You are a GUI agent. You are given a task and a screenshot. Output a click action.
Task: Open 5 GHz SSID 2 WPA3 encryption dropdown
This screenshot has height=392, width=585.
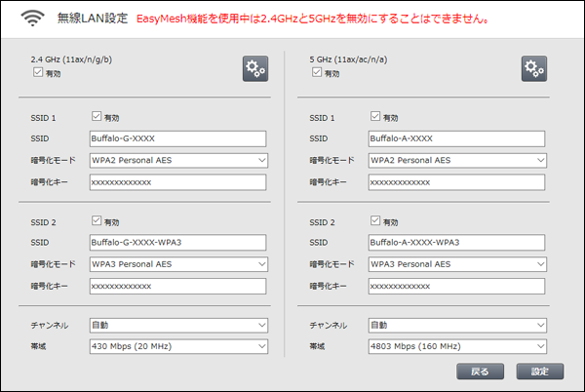coord(457,264)
